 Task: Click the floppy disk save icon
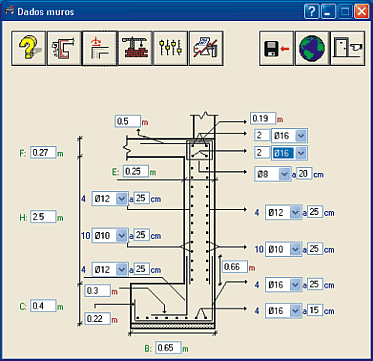pos(276,49)
